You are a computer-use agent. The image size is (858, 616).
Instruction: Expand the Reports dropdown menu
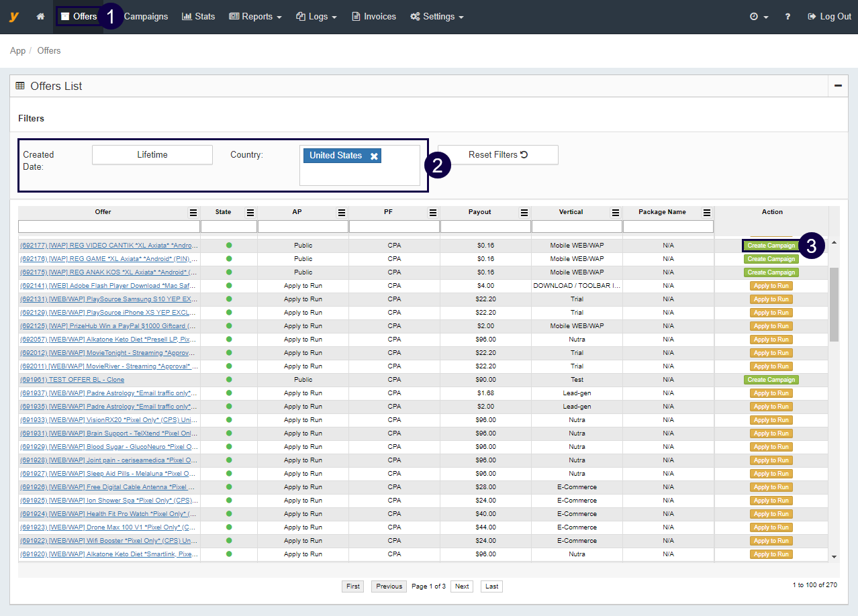pos(255,17)
